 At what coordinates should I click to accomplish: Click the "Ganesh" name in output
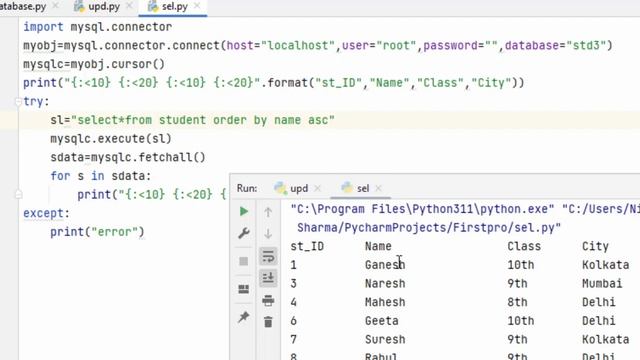coord(385,265)
